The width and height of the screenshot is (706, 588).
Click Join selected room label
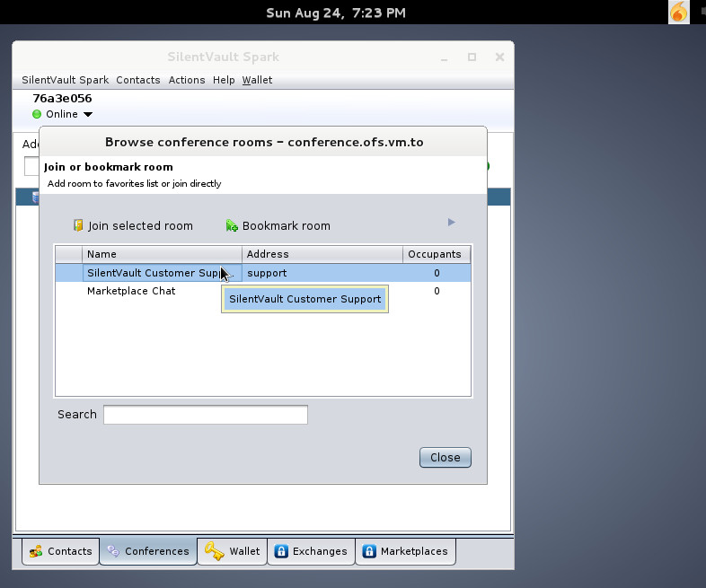(140, 226)
